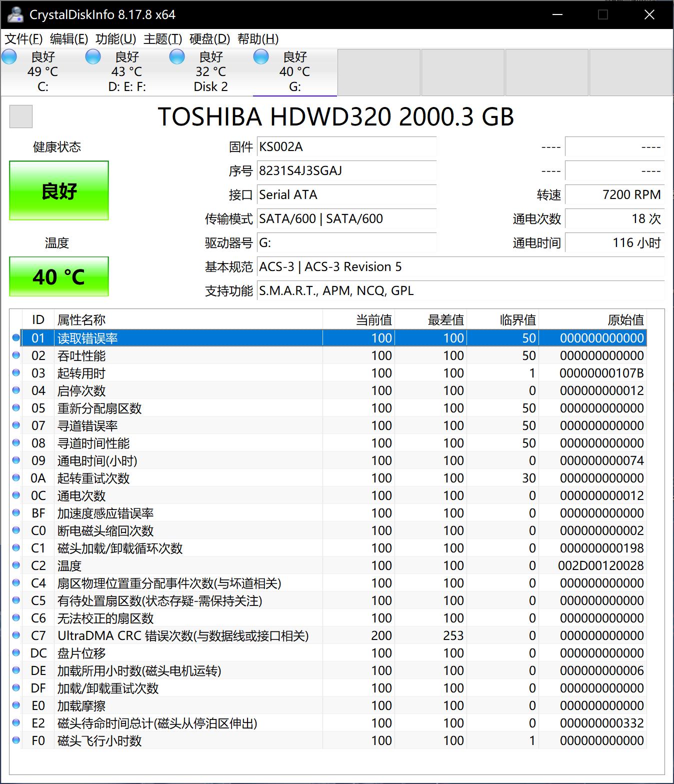674x784 pixels.
Task: Click status icon of 启停次数 row
Action: 16,390
